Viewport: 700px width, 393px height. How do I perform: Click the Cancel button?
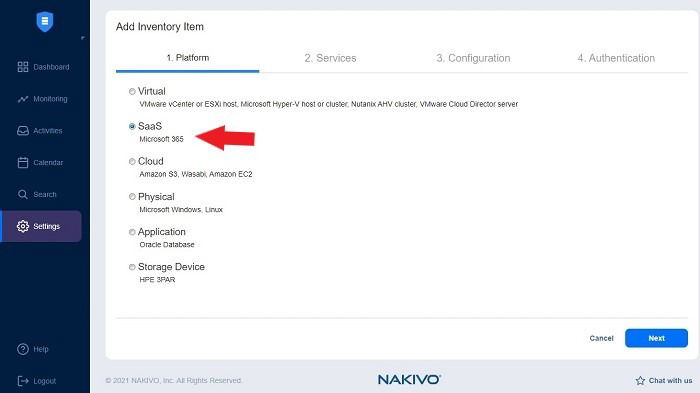(x=601, y=338)
